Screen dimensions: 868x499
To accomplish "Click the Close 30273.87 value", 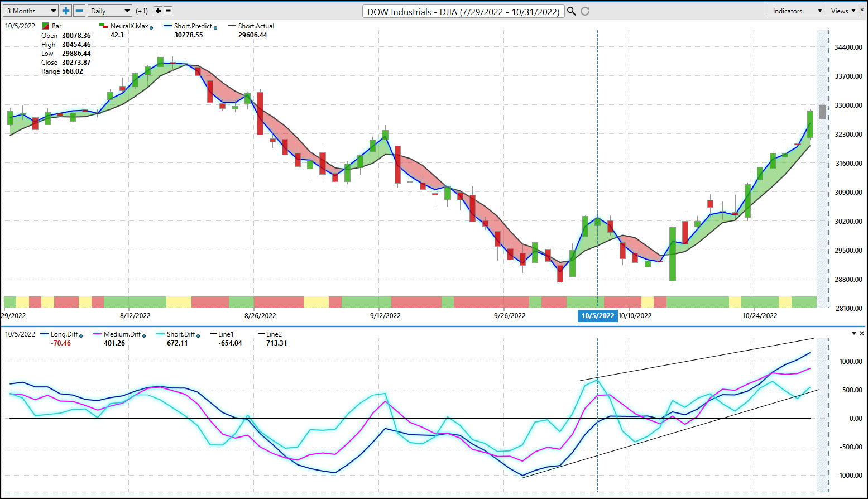I will [x=76, y=63].
